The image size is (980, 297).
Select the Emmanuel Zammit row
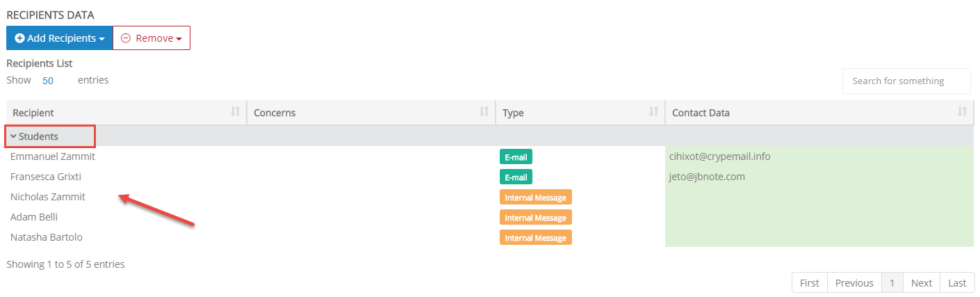click(x=490, y=156)
